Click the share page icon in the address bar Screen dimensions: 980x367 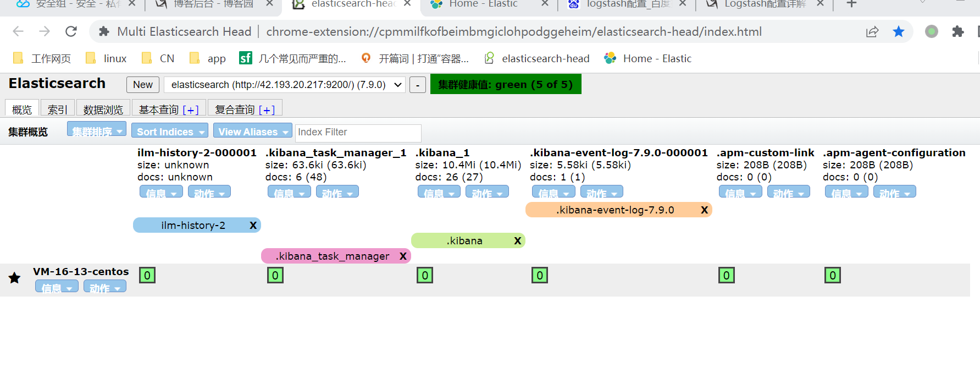tap(872, 32)
